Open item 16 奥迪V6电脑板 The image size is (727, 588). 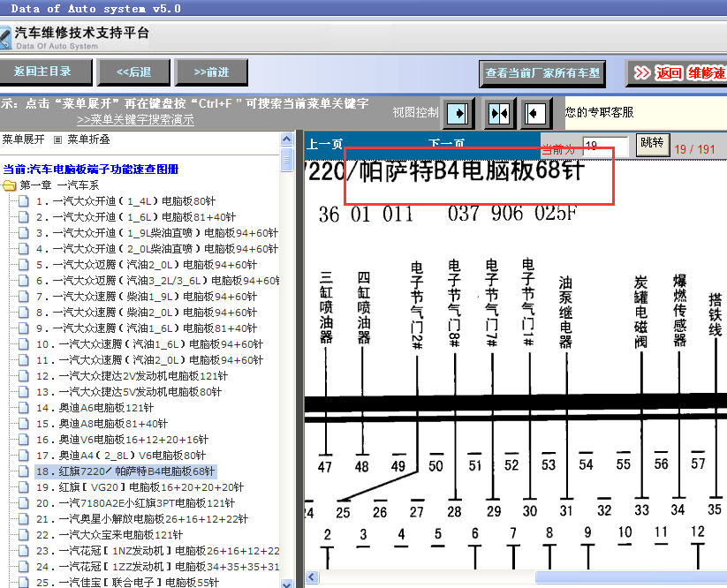[123, 440]
